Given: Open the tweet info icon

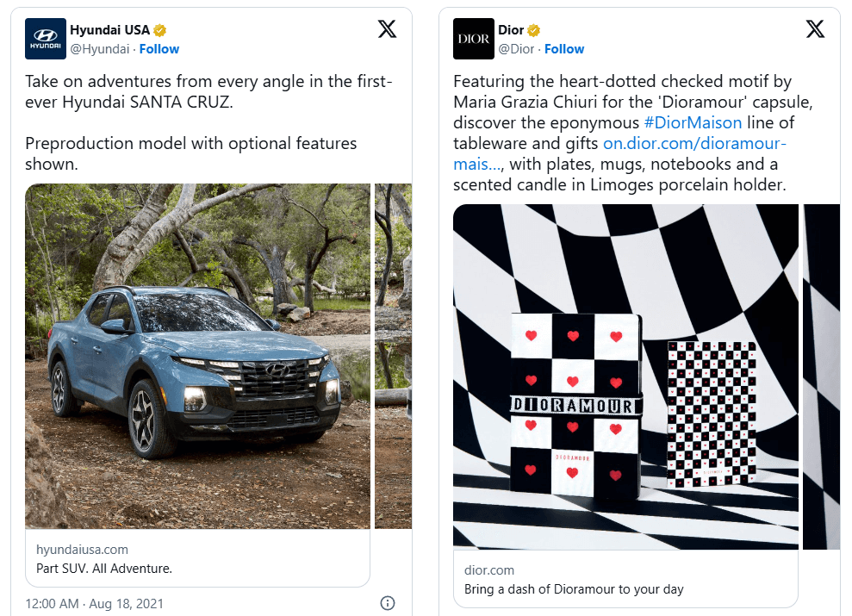Looking at the screenshot, I should (x=388, y=603).
